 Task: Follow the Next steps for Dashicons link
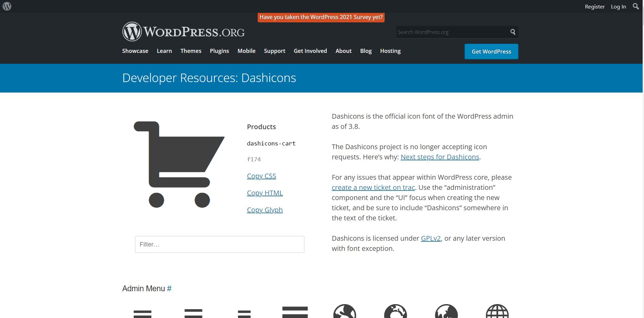[x=439, y=157]
